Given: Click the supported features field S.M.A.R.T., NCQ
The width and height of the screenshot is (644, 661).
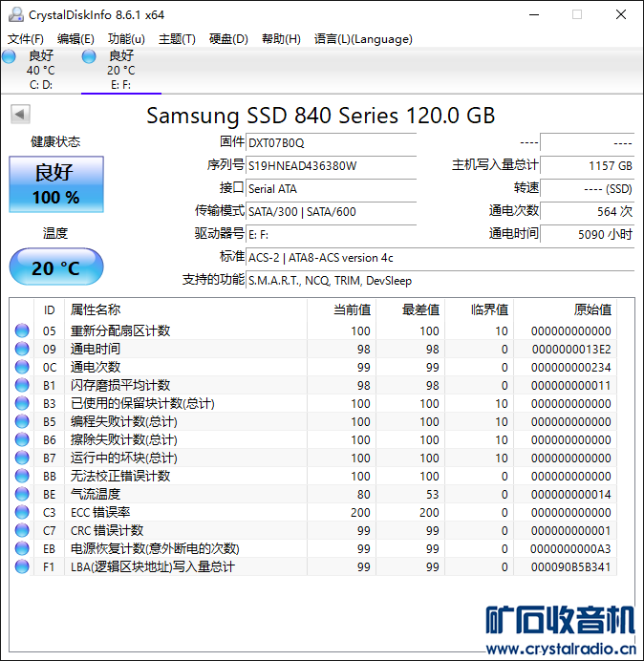Looking at the screenshot, I should click(440, 280).
